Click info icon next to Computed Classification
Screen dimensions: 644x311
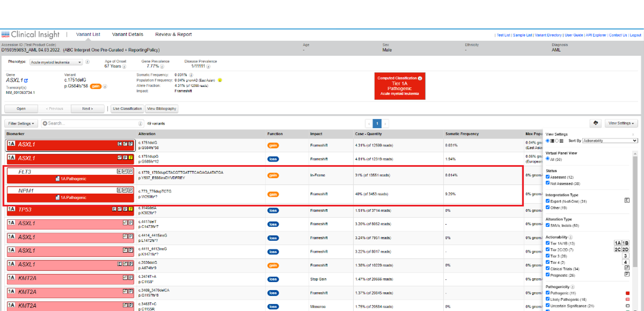pyautogui.click(x=420, y=78)
